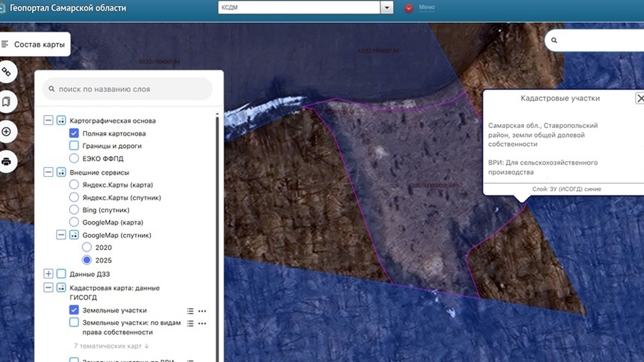Select the 2020 GoogleMap imagery year

point(87,247)
